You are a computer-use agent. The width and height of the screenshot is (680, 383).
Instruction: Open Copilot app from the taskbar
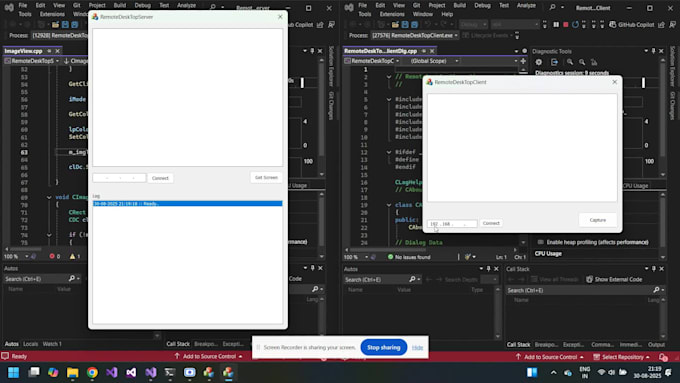53,373
